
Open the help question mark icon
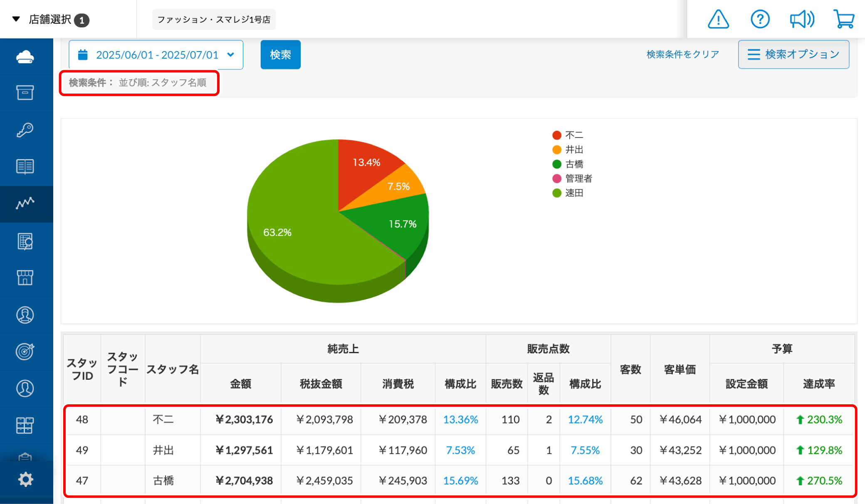(x=760, y=20)
